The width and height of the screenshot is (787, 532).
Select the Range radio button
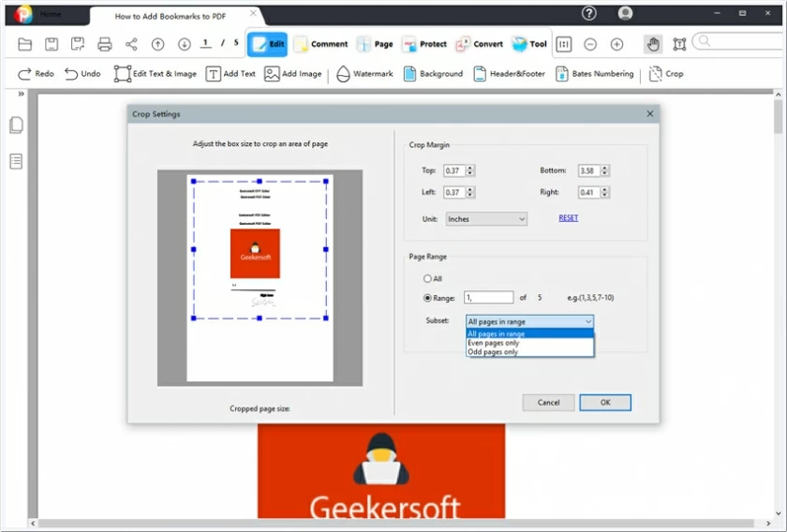[427, 298]
